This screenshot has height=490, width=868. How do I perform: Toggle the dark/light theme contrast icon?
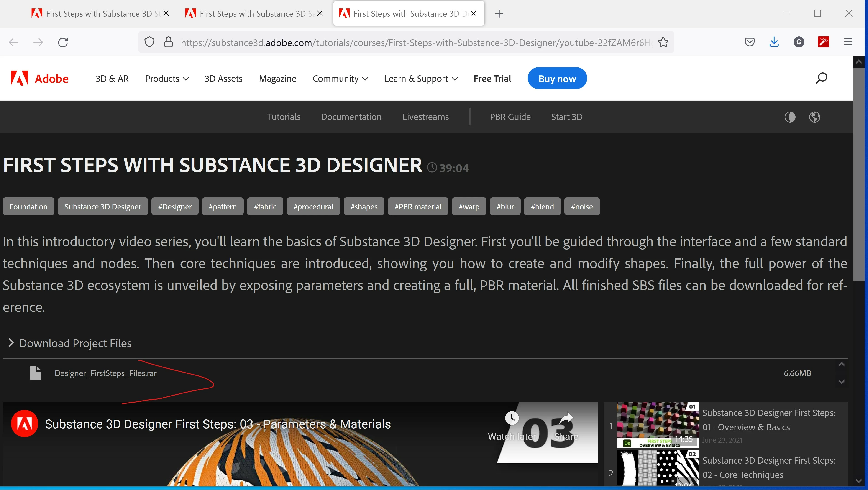click(790, 117)
